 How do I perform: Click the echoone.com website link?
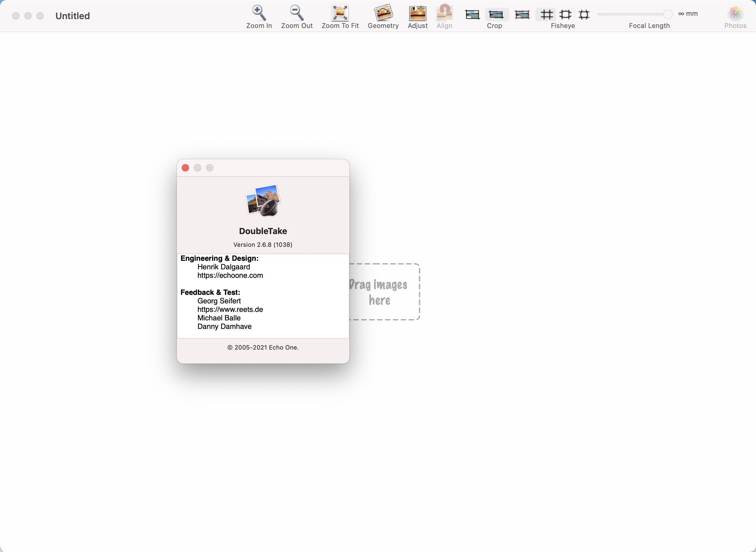(230, 275)
